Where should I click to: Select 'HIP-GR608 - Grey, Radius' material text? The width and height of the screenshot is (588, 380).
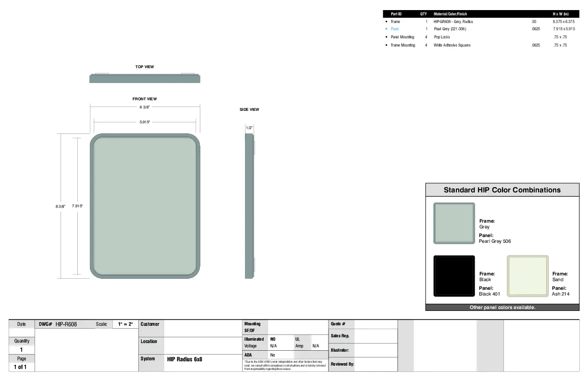(x=453, y=22)
